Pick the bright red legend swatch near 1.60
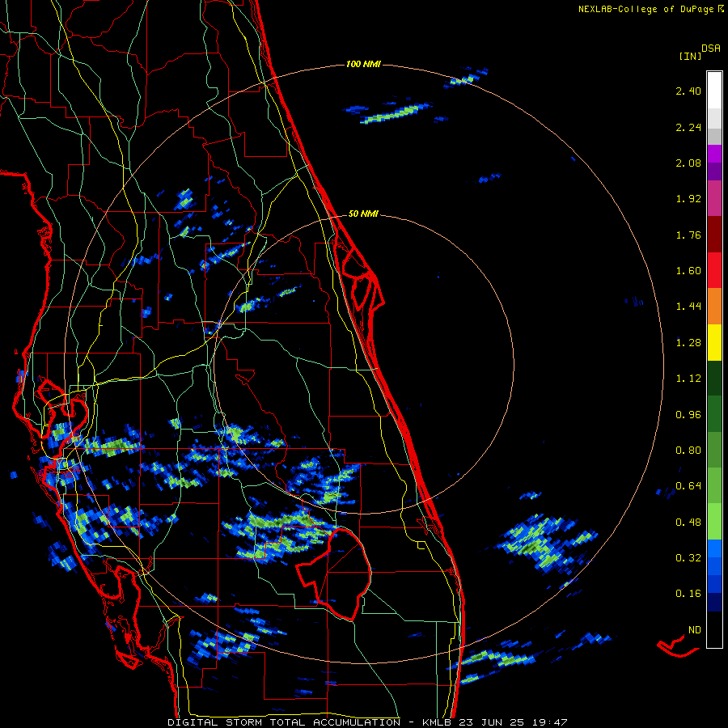Screen dimensions: 728x728 [714, 271]
